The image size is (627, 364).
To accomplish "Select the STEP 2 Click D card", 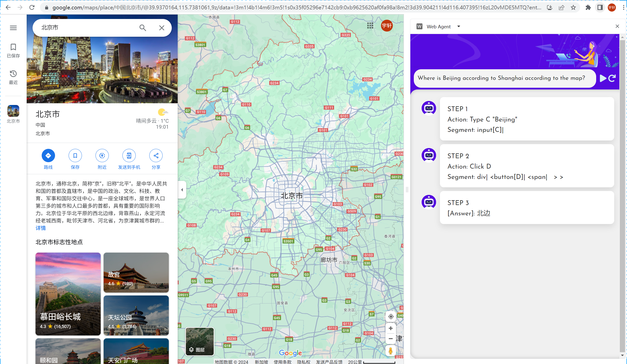I will (x=527, y=166).
